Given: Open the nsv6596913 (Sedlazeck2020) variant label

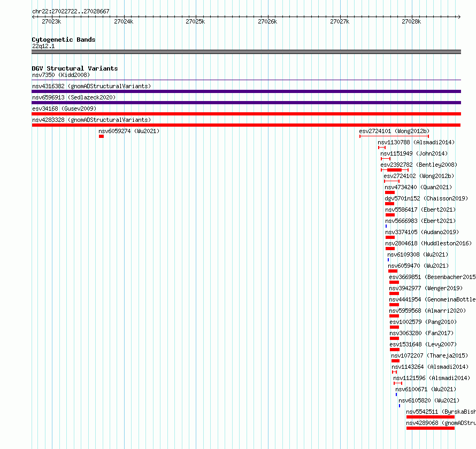Looking at the screenshot, I should [x=74, y=97].
